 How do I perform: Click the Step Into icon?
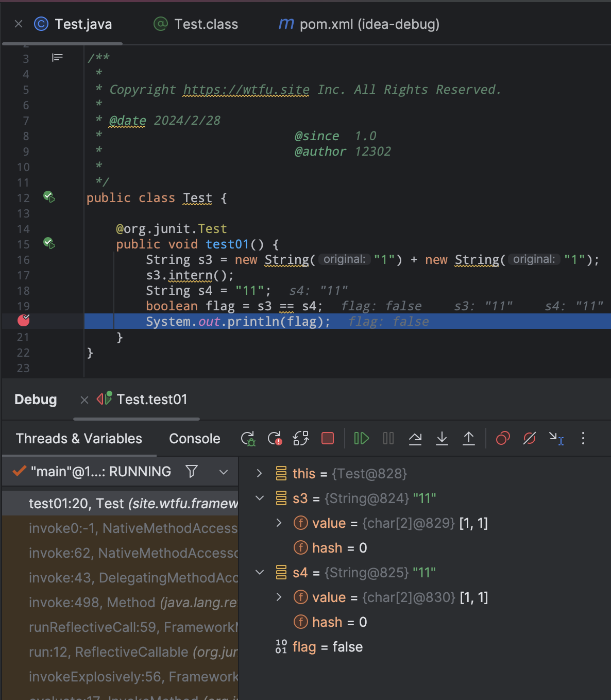pos(442,439)
